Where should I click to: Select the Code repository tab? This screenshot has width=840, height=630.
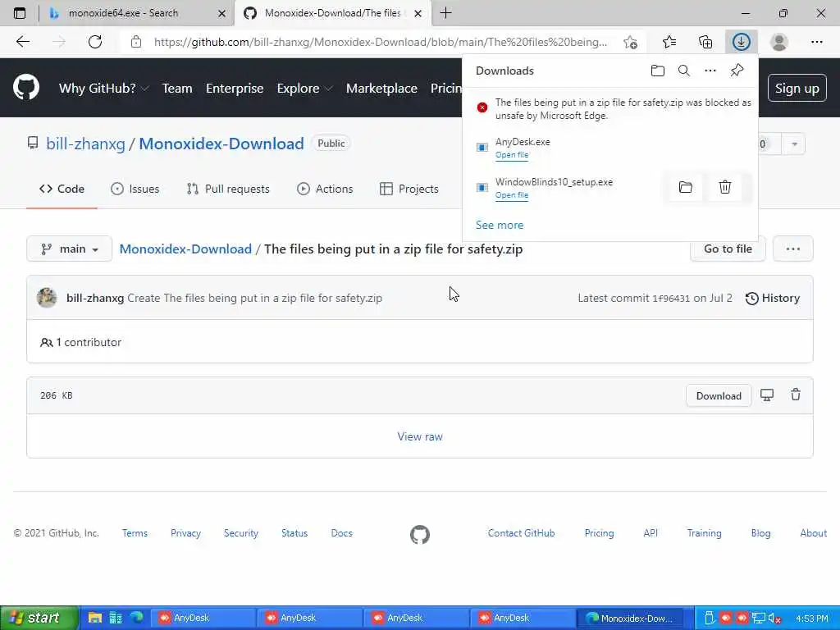tap(62, 189)
